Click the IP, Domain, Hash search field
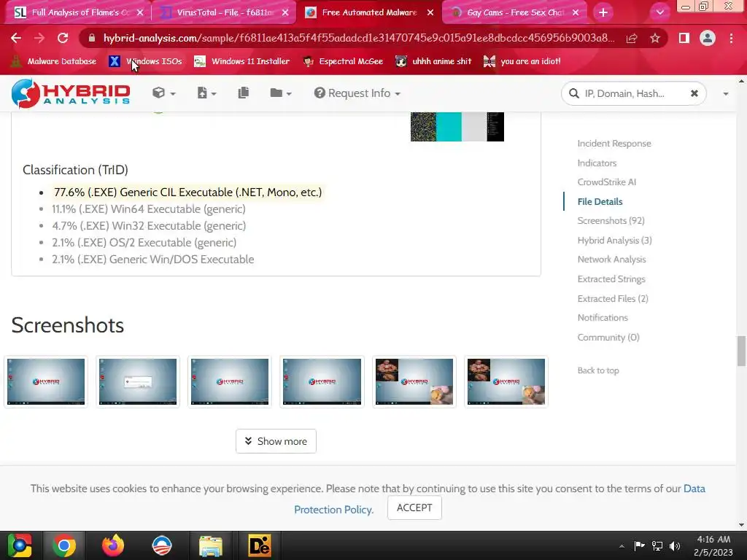 click(632, 93)
